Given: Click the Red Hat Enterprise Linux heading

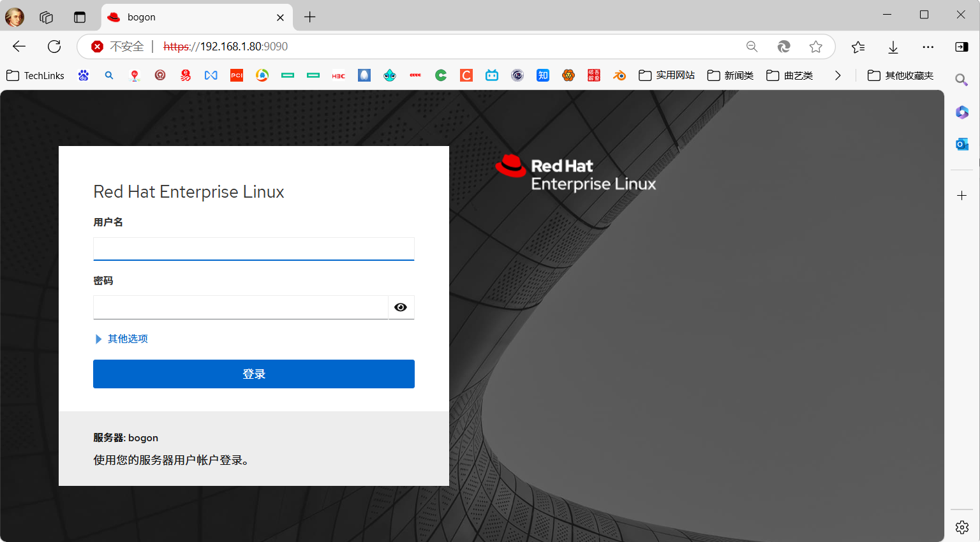Looking at the screenshot, I should pos(189,192).
